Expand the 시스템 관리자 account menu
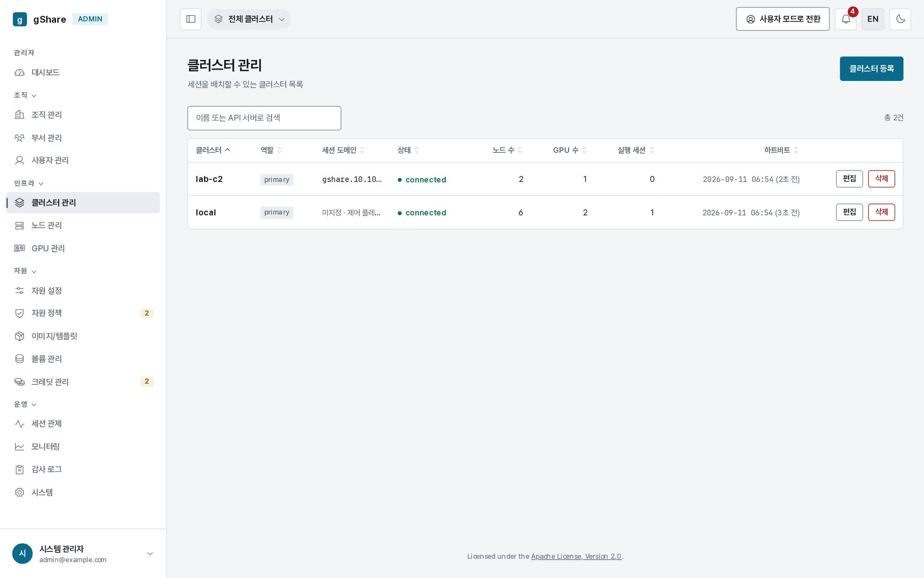This screenshot has height=578, width=924. pos(83,554)
